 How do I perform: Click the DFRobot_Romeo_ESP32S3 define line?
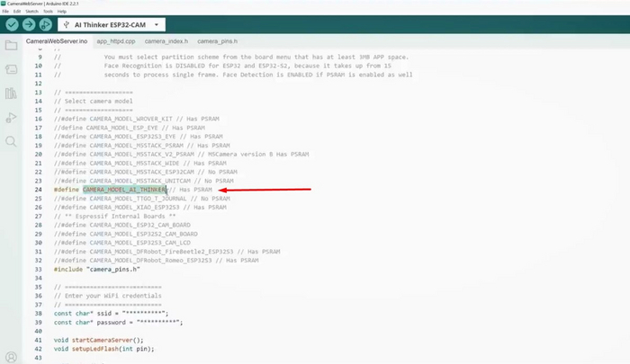157,261
